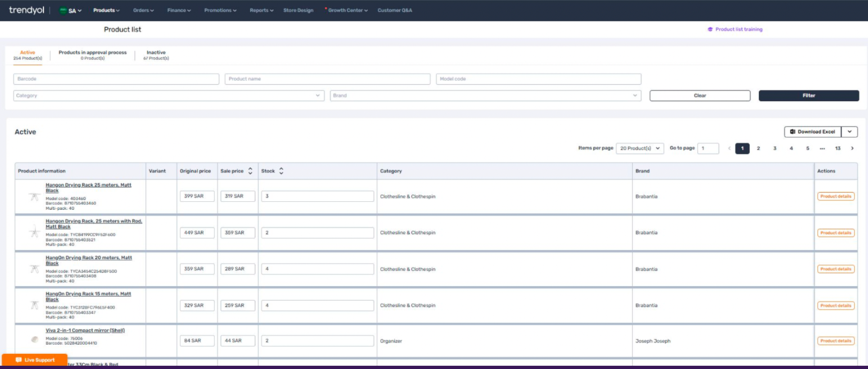Click thumbnail of HangOn Drying Rack 20 meters
The width and height of the screenshot is (868, 369).
point(34,269)
